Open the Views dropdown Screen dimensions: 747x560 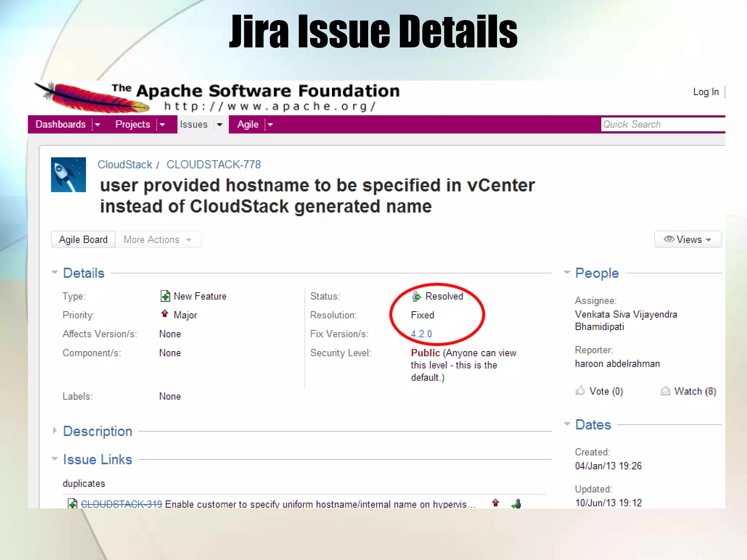tap(688, 240)
